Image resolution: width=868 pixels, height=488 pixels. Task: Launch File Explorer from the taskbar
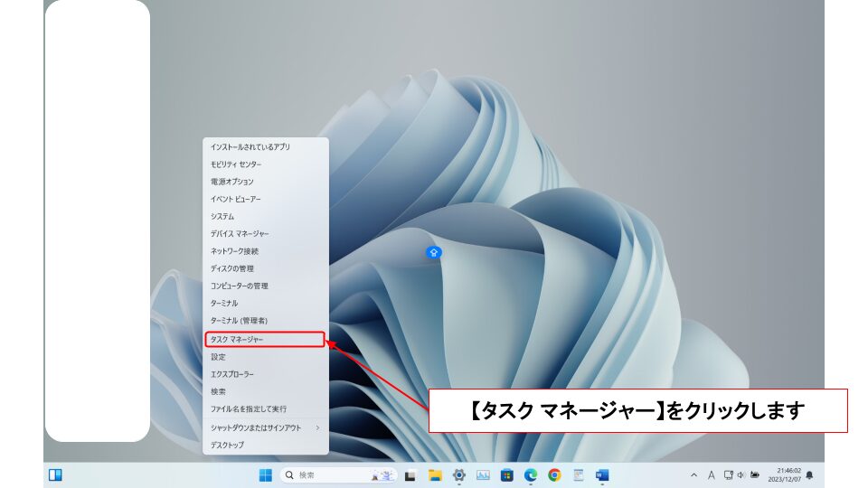tap(434, 475)
